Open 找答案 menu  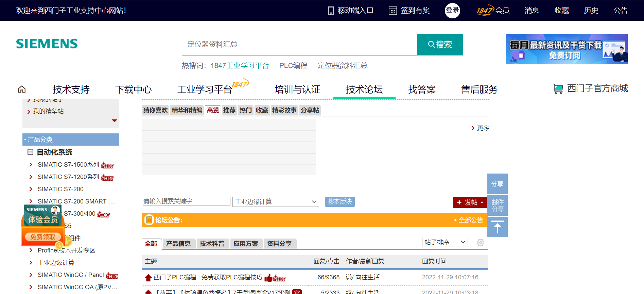click(x=422, y=89)
